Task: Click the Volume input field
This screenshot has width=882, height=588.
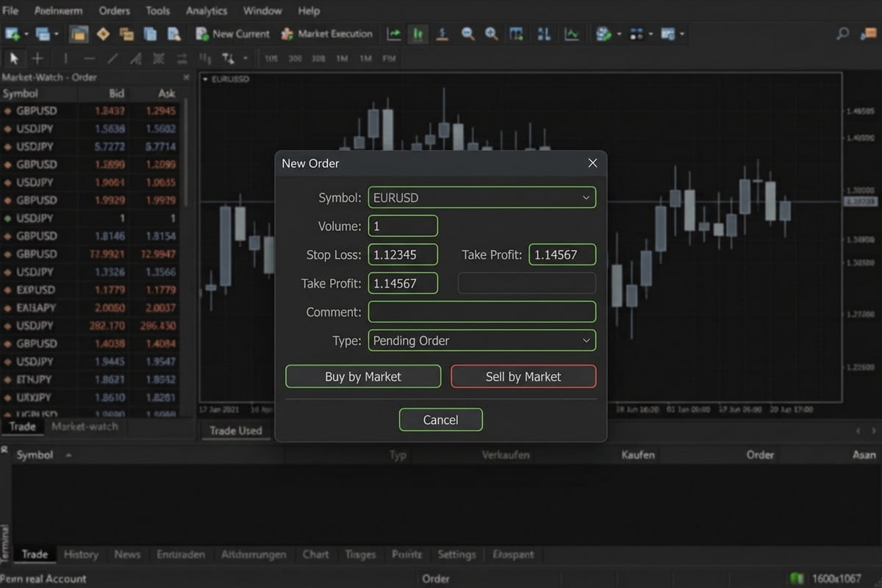Action: tap(403, 226)
